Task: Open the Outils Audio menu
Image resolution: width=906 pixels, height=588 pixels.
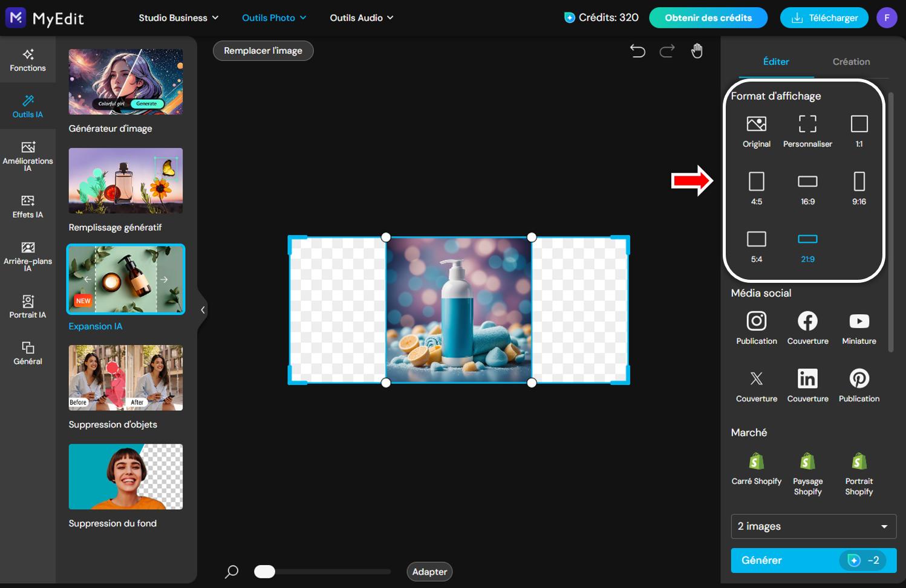Action: 361,18
